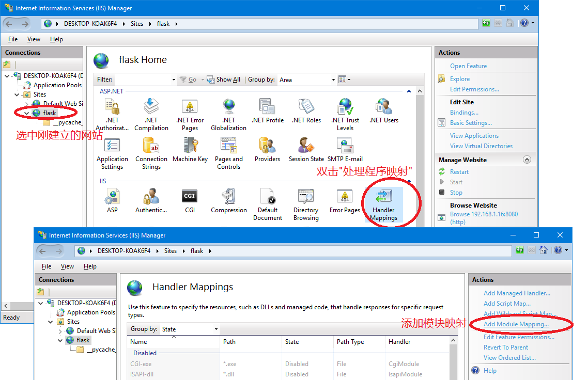Click Bindings link under Edit Site
Image resolution: width=588 pixels, height=380 pixels.
coord(464,113)
